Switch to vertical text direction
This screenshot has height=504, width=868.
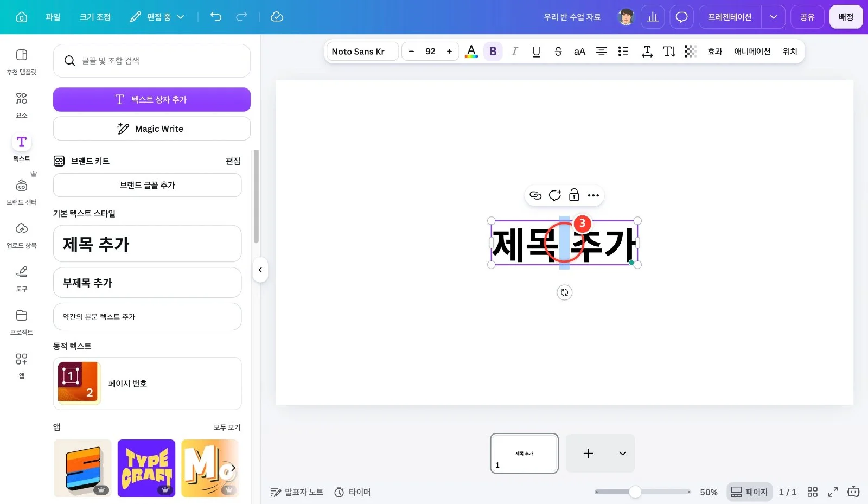click(x=669, y=52)
